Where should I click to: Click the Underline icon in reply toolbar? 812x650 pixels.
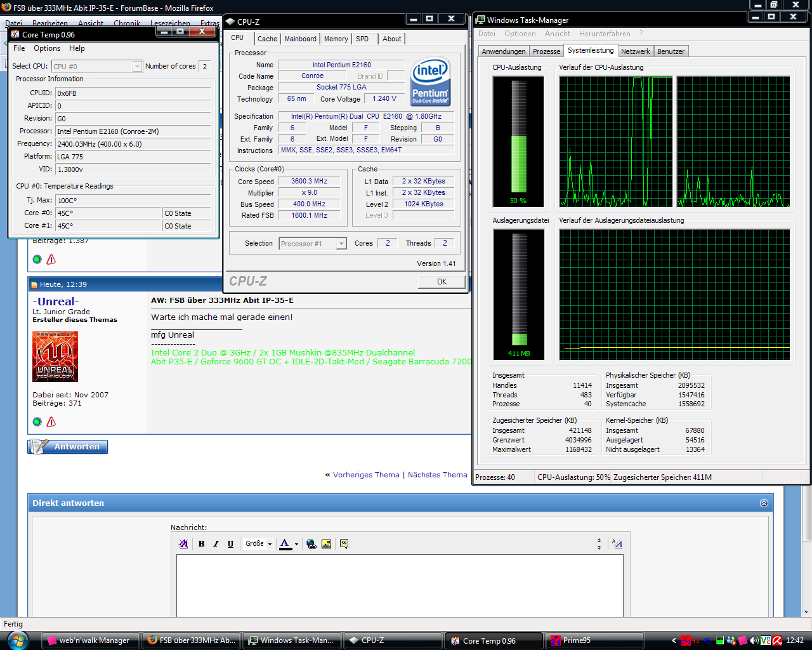click(230, 544)
